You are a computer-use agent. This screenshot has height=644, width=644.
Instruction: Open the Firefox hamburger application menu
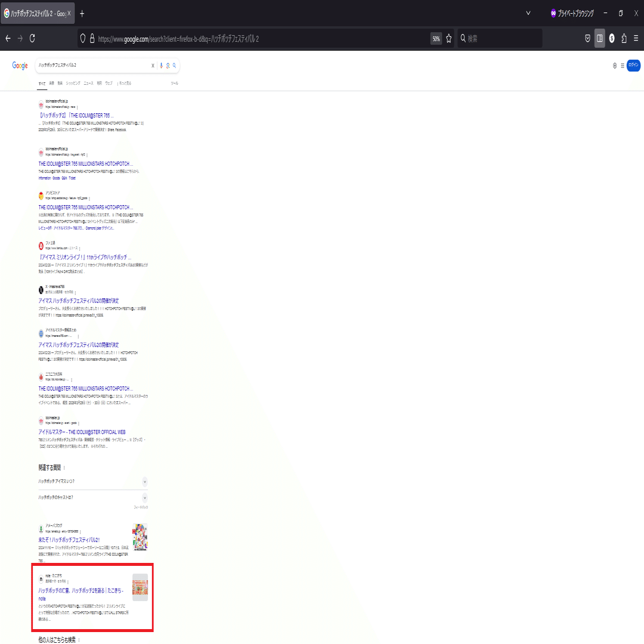pos(636,39)
